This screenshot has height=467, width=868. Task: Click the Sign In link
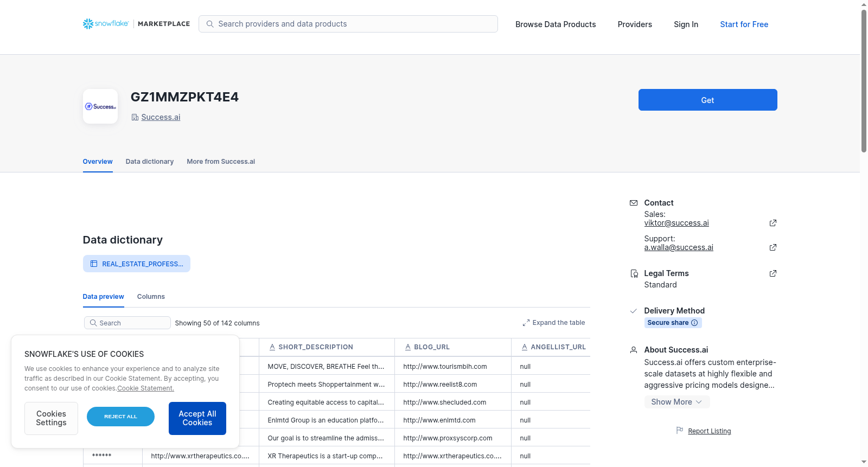pyautogui.click(x=686, y=24)
